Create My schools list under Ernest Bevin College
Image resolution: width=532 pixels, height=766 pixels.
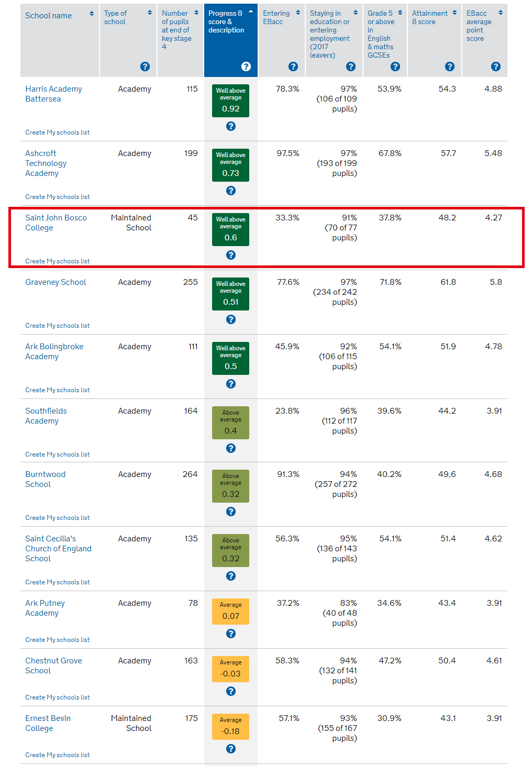[x=58, y=755]
